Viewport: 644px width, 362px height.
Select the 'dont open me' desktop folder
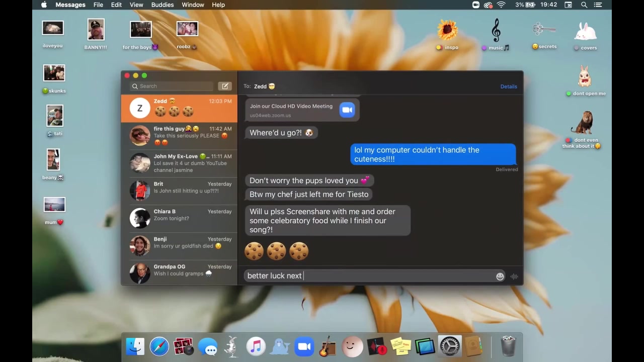584,80
